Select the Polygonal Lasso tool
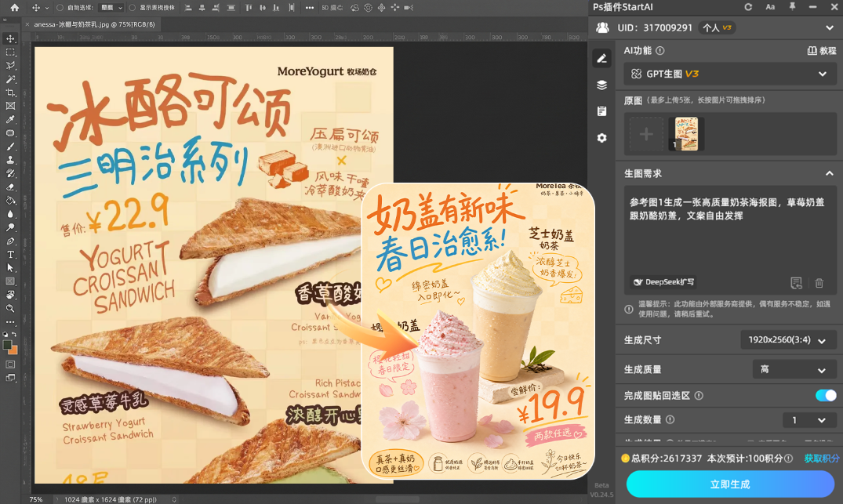The height and width of the screenshot is (504, 843). point(10,66)
